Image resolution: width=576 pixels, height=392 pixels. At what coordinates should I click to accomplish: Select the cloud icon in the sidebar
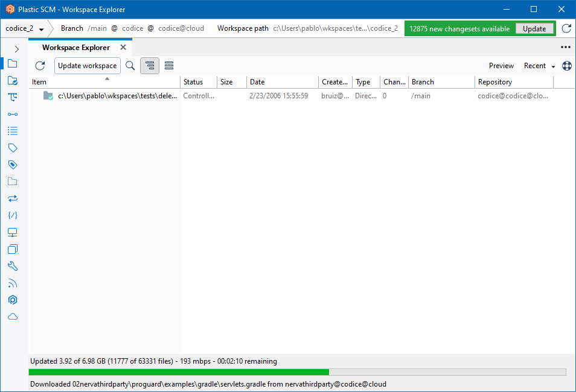coord(13,316)
